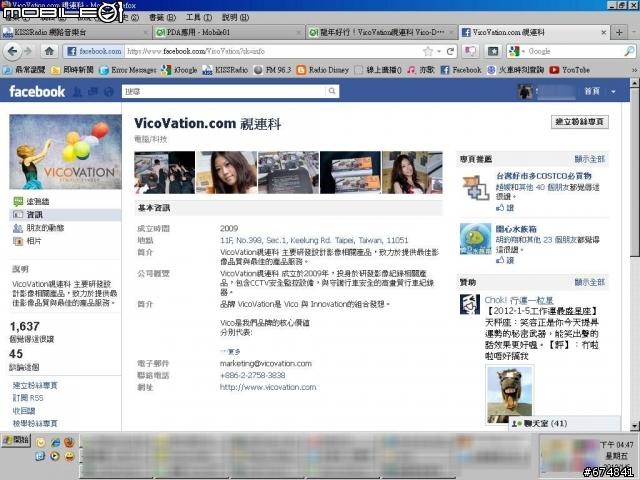Open the horse ad image

[x=509, y=395]
